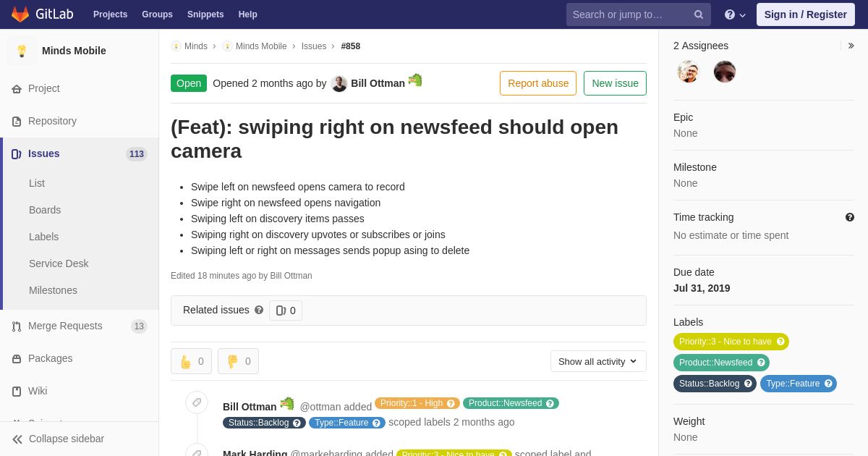Click the #858 issue breadcrumb
Viewport: 868px width, 456px height.
351,46
